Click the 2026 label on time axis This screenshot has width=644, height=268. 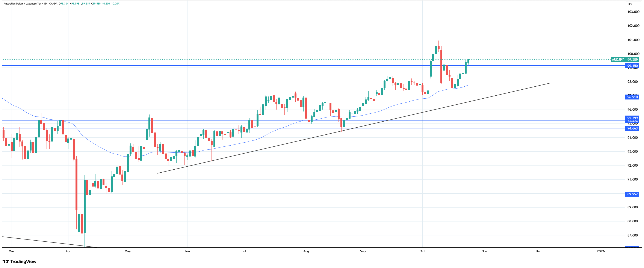click(x=600, y=251)
